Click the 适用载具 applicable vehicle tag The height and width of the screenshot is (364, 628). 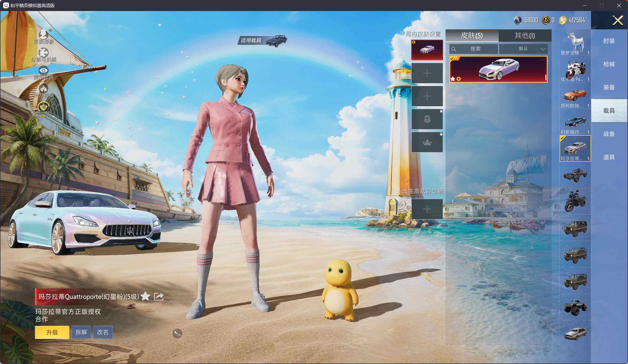click(262, 40)
